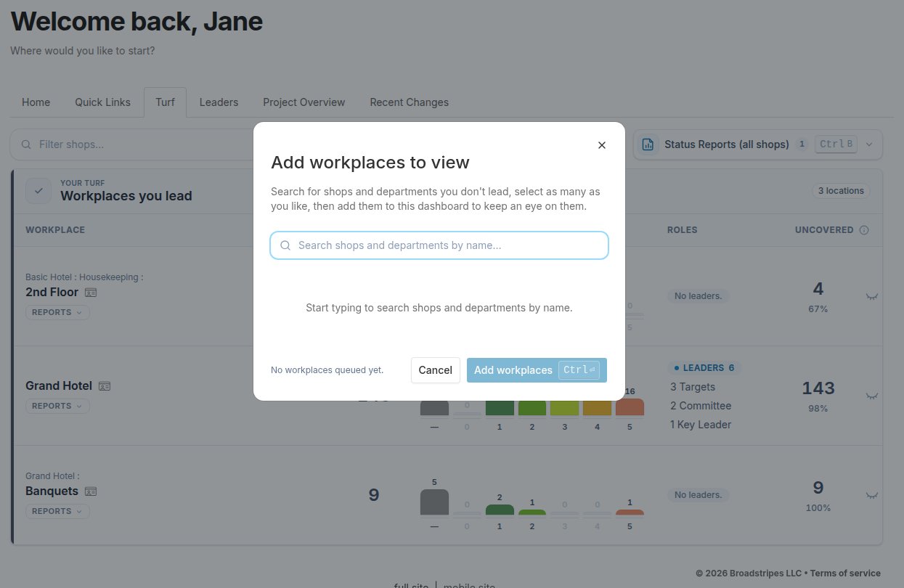Click the 3 locations badge

click(x=841, y=191)
